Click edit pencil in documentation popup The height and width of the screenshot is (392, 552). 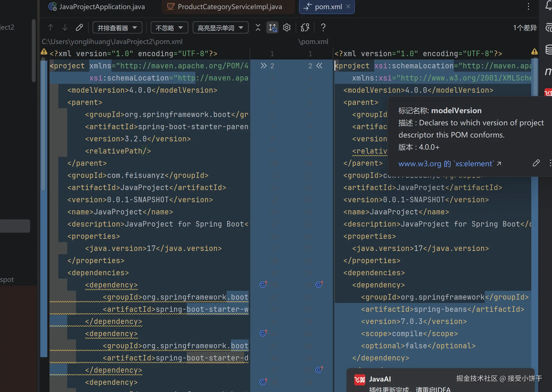coord(536,163)
